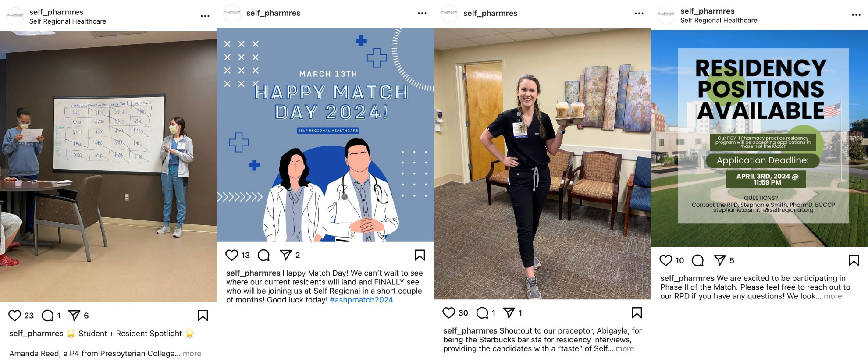Open Self Regional Healthcare location on first post
The width and height of the screenshot is (868, 362).
click(x=68, y=21)
